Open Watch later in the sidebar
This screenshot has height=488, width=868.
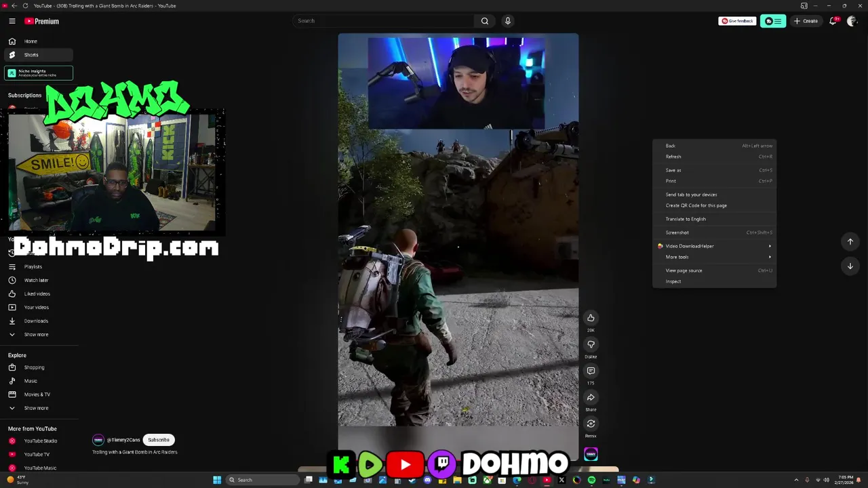[x=38, y=280]
